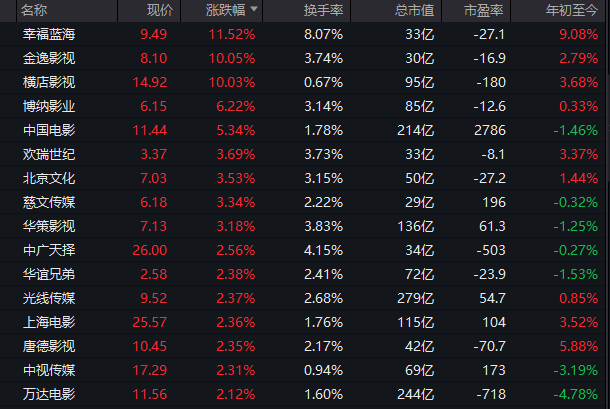Open 横店影视 stock details

click(49, 82)
